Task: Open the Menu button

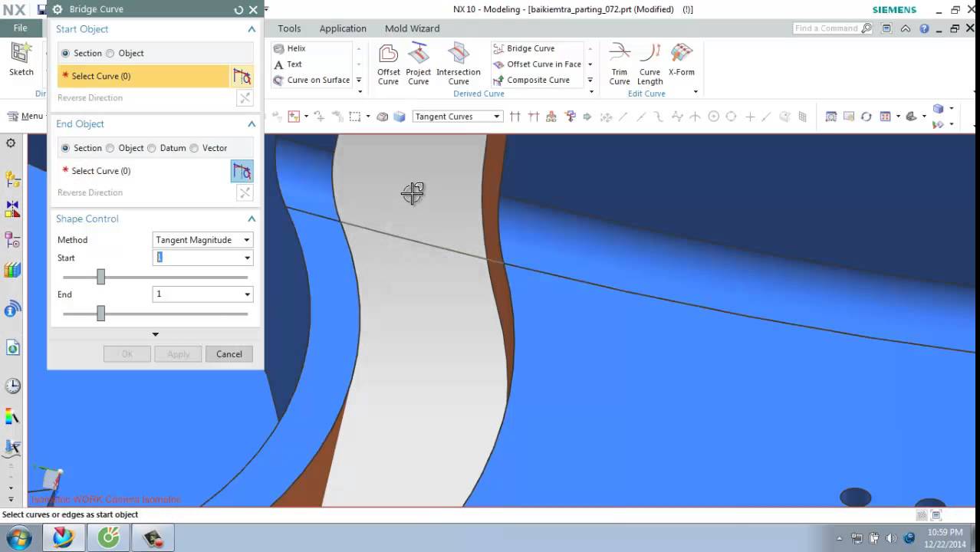Action: tap(25, 117)
